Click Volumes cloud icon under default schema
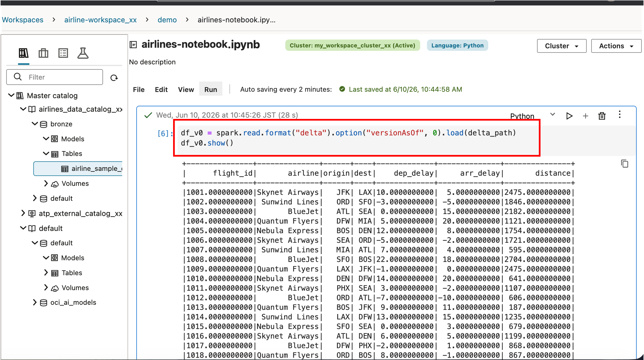This screenshot has height=360, width=644. coord(55,288)
